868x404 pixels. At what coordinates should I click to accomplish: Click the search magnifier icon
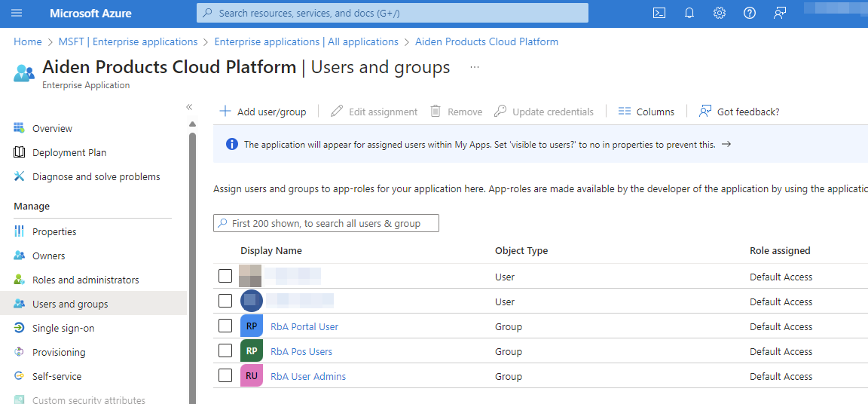click(x=208, y=13)
